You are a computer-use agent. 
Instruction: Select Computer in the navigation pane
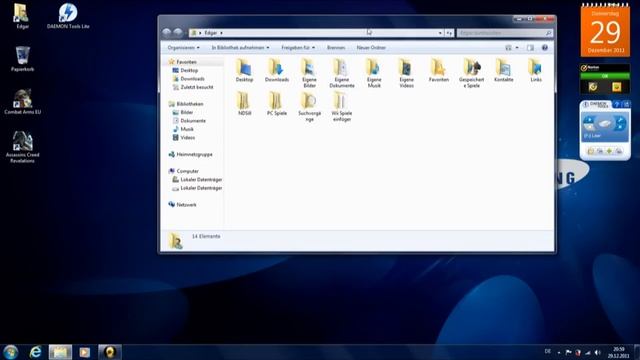187,171
